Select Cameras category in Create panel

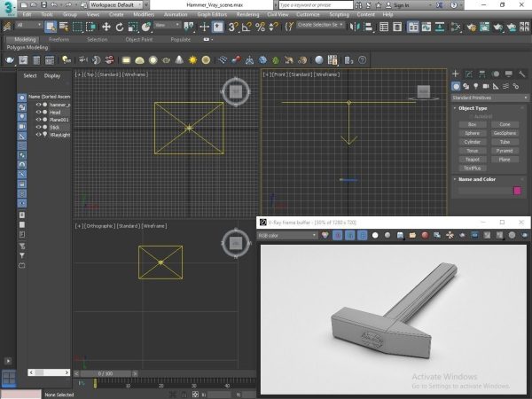coord(486,87)
